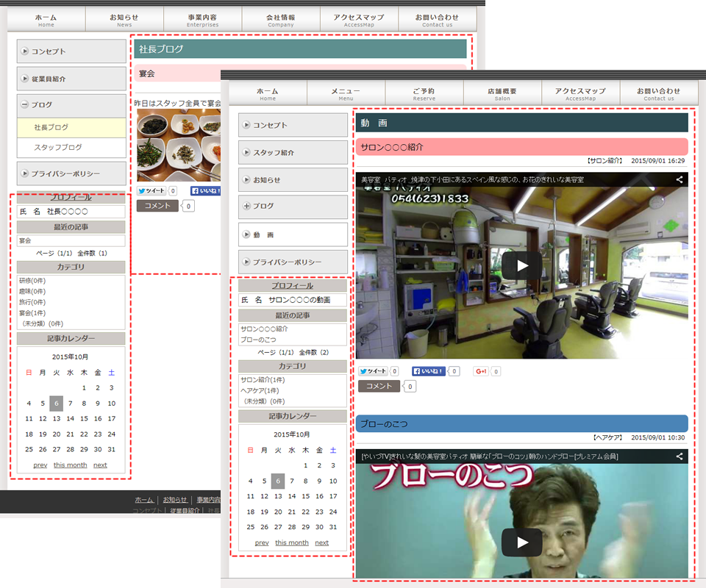Play the ブローのこつ video
Viewport: 706px width, 588px height.
(x=522, y=542)
